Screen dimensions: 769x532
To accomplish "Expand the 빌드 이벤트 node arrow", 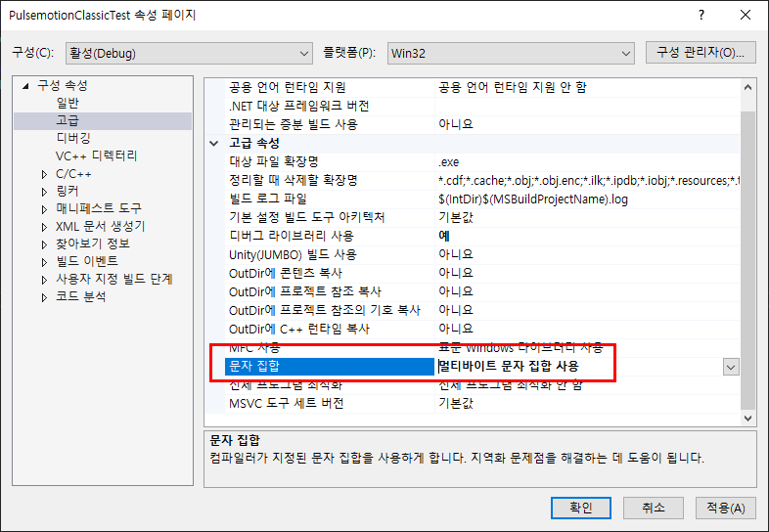I will [45, 262].
